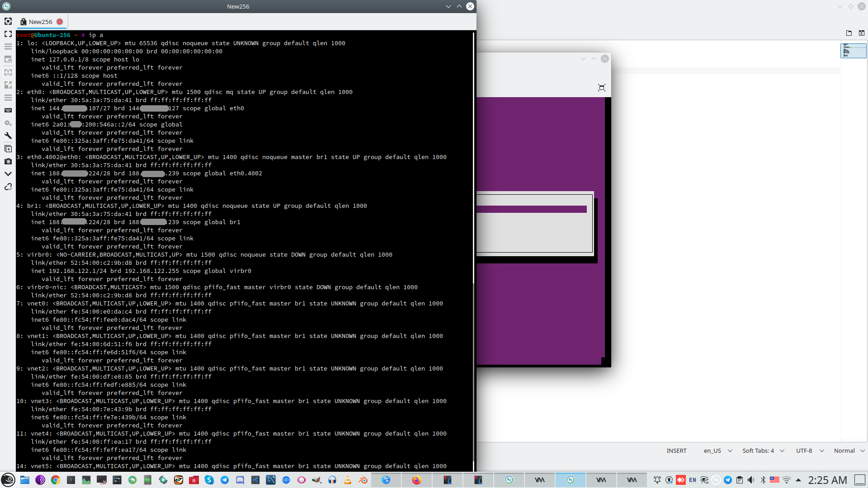Open Telegram icon in the taskbar launcher
This screenshot has width=868, height=488.
point(225,480)
